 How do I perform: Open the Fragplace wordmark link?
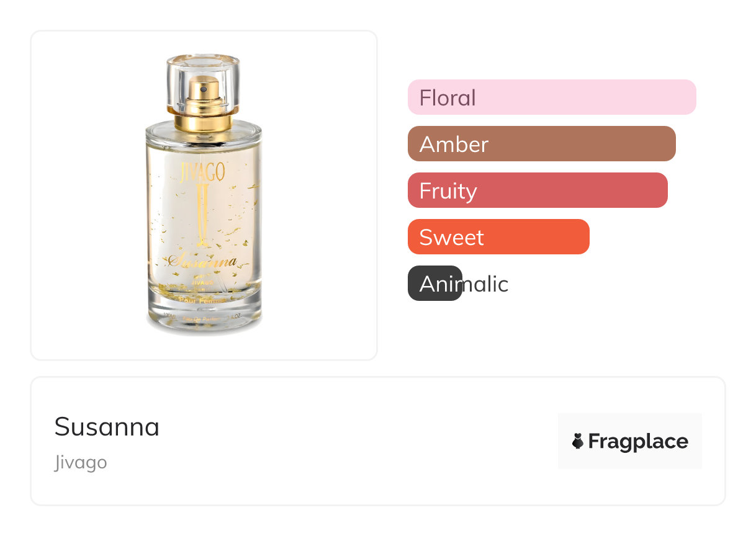637,441
